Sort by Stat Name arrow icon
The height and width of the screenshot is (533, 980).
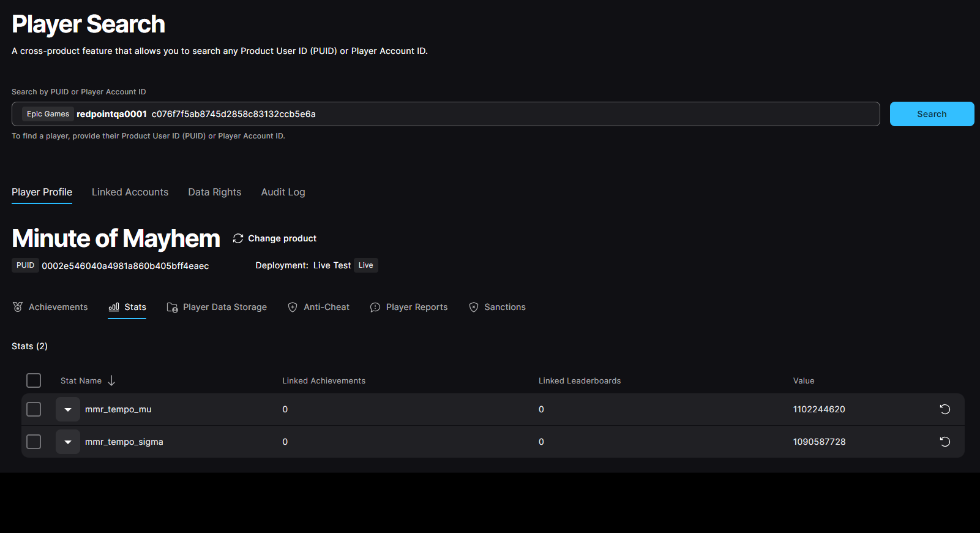[x=111, y=380]
